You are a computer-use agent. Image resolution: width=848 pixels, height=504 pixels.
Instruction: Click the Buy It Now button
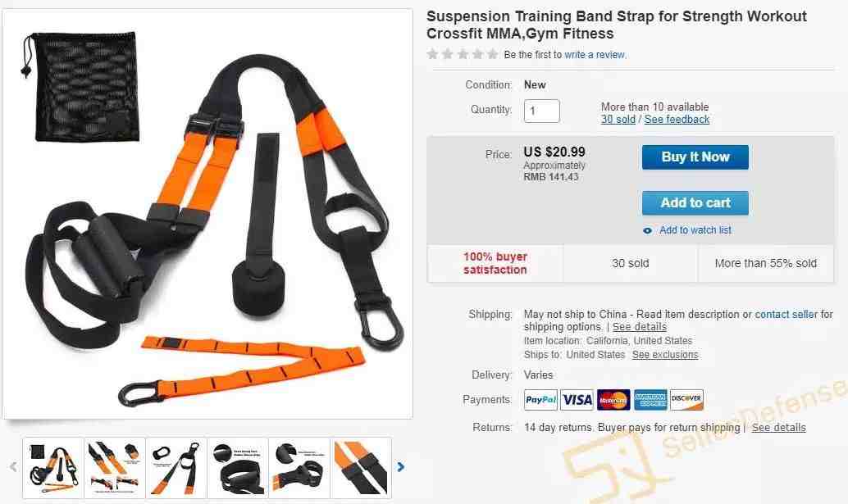coord(695,157)
